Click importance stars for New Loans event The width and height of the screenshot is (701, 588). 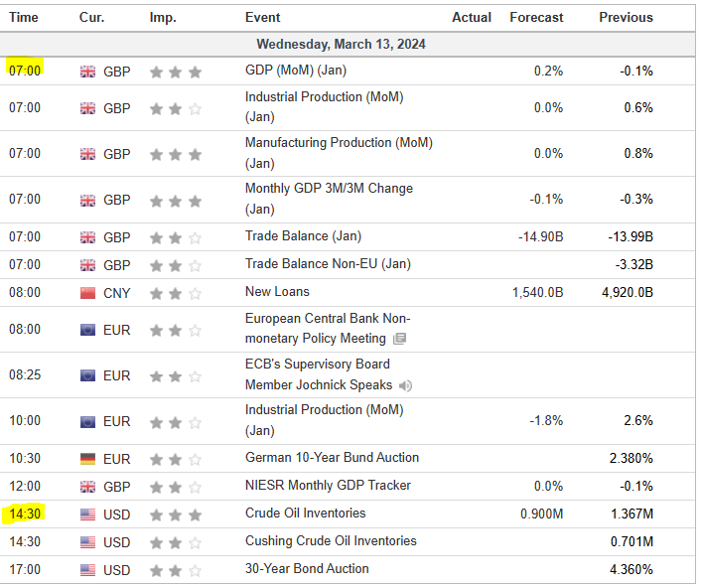(x=175, y=293)
